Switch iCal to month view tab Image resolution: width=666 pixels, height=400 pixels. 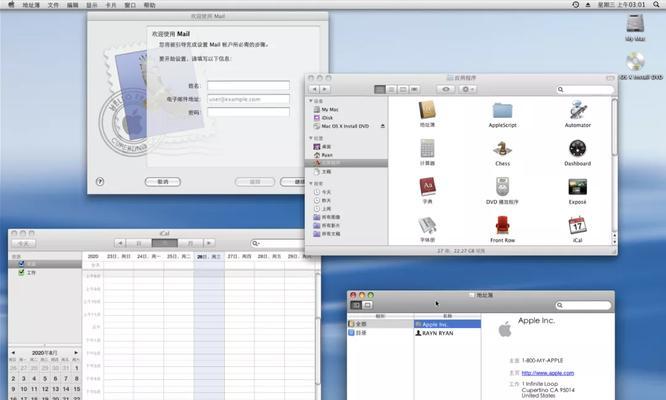click(190, 243)
